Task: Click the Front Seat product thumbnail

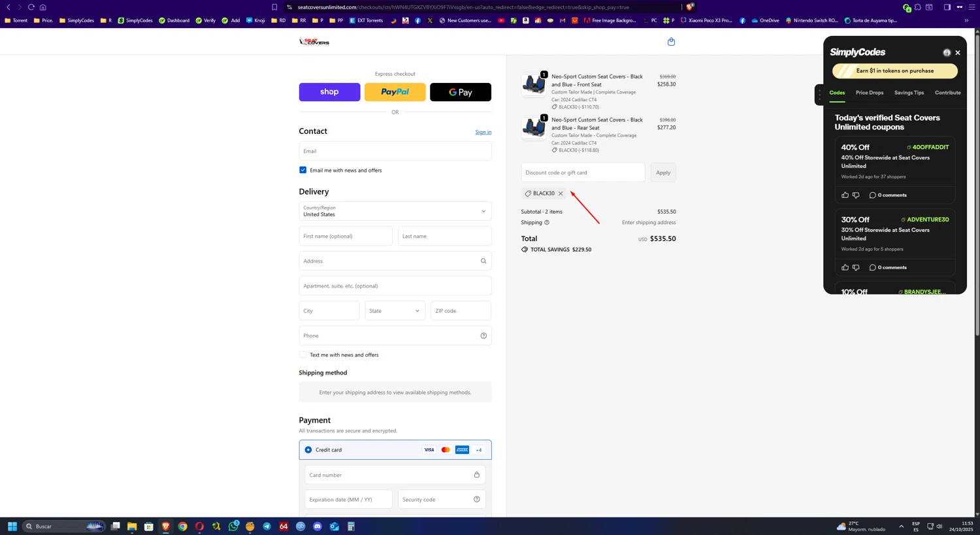Action: (534, 84)
